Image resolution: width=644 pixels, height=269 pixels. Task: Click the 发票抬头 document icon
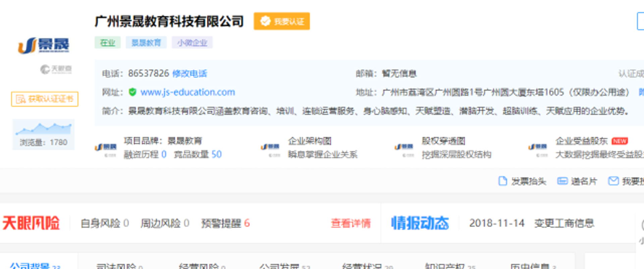[502, 181]
